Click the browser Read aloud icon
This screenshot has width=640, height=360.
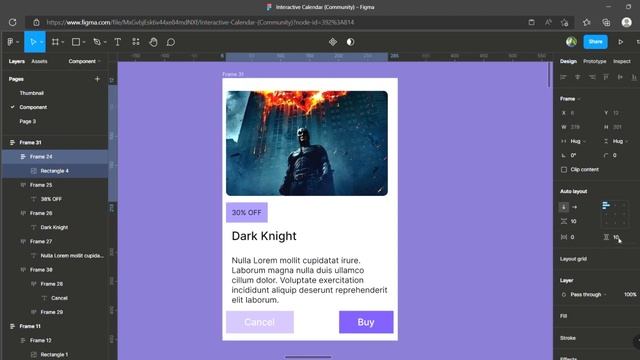coord(548,22)
